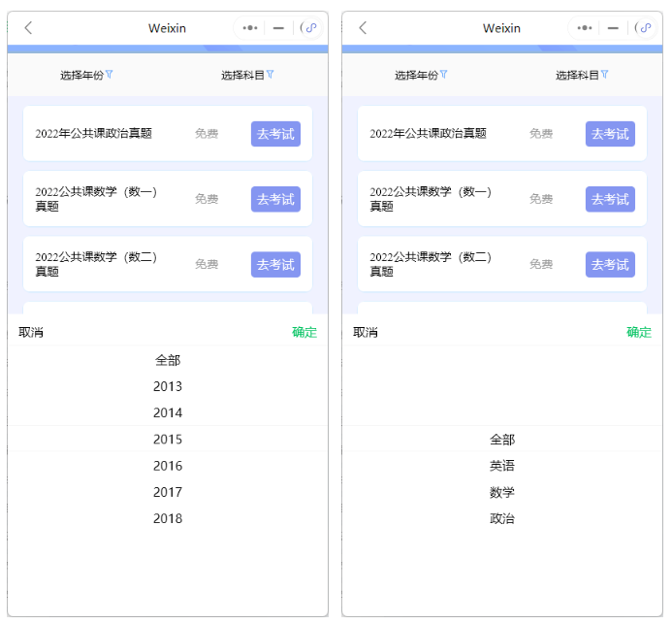Click circular link icon in subject picker window header
Viewport: 672px width, 624px height.
coord(645,28)
